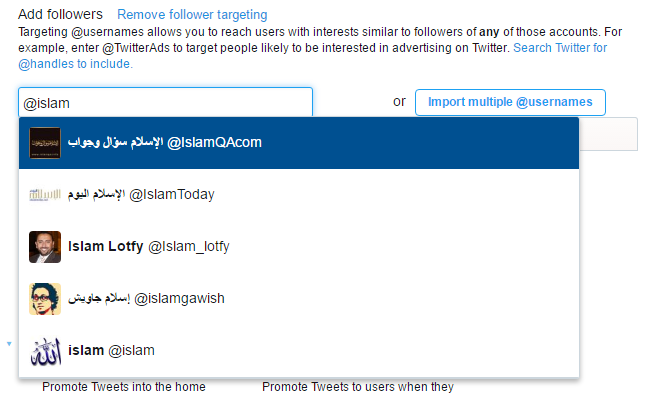
Task: Choose @Islam_lotfy from suggestions
Action: click(x=299, y=247)
